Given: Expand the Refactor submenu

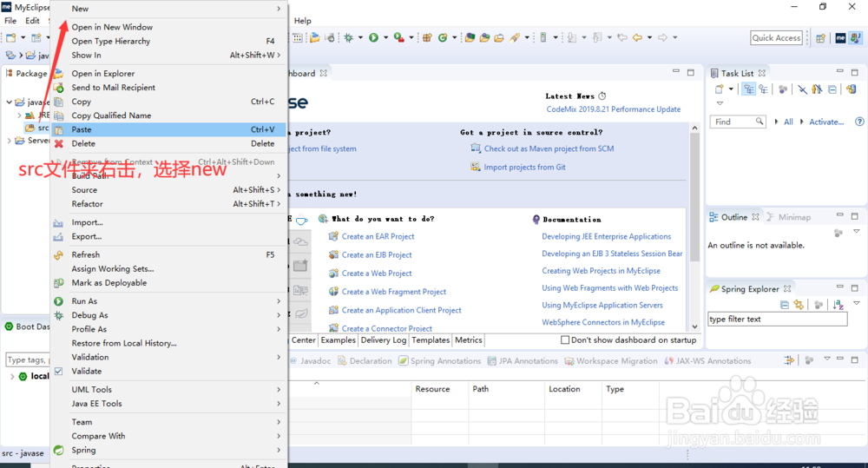Looking at the screenshot, I should [x=169, y=204].
